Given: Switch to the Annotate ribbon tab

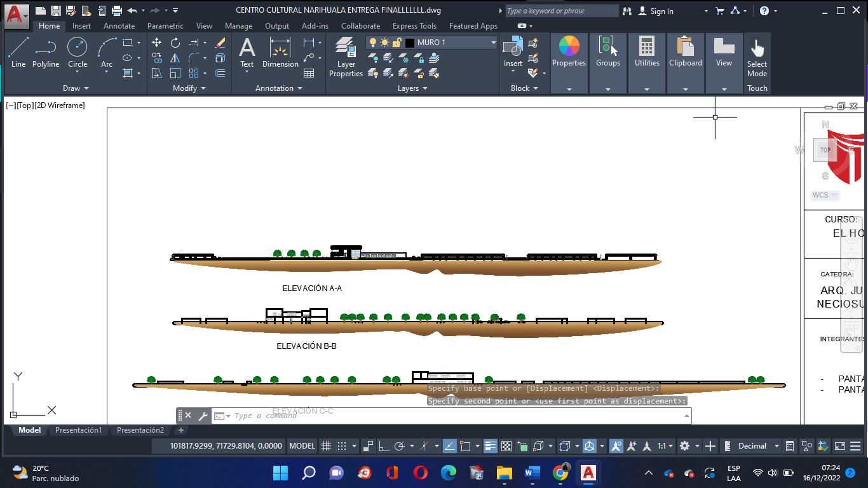Looking at the screenshot, I should point(119,26).
